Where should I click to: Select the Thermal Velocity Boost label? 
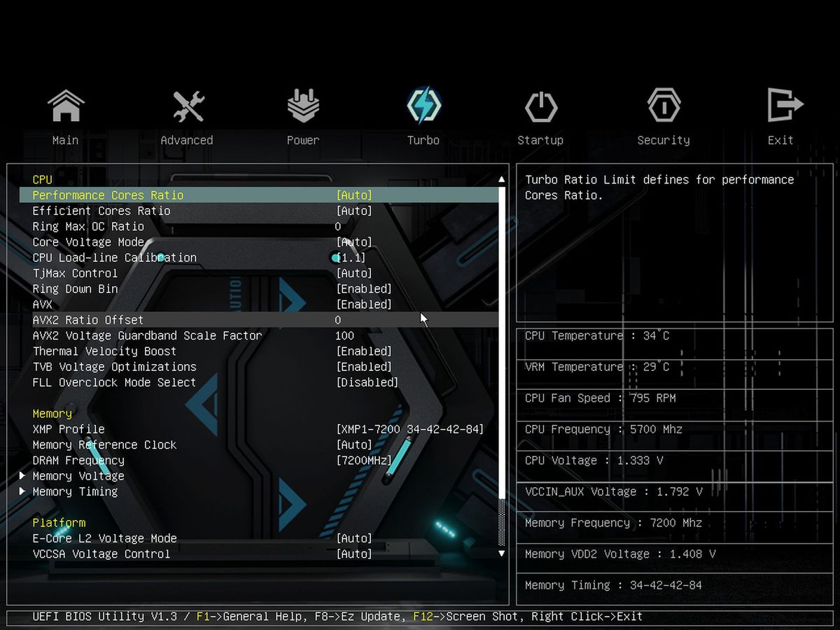pyautogui.click(x=104, y=351)
